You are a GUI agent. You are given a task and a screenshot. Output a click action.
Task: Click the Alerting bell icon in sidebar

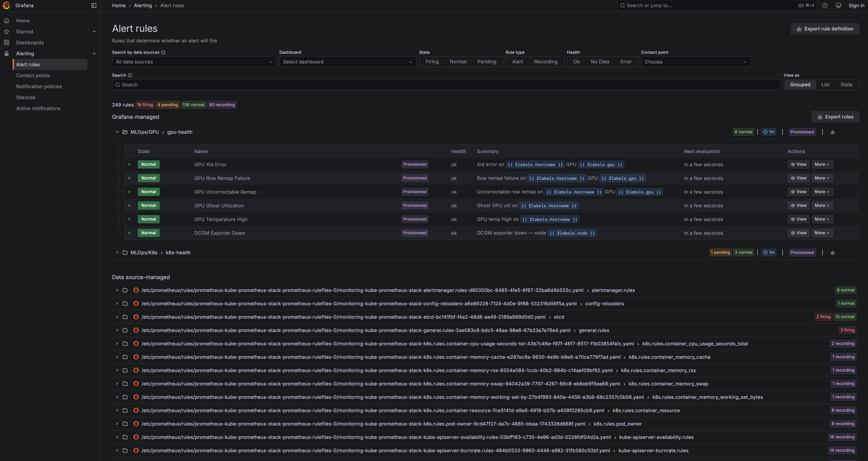click(6, 54)
